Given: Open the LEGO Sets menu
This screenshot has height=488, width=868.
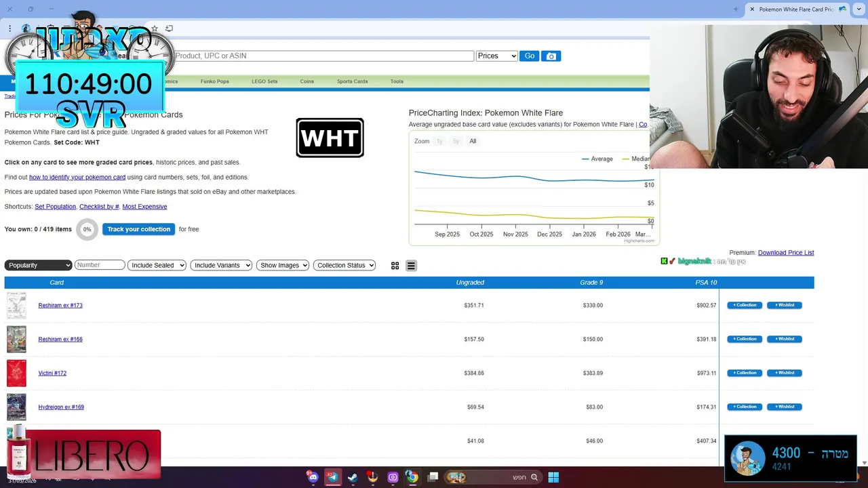Looking at the screenshot, I should (x=264, y=81).
